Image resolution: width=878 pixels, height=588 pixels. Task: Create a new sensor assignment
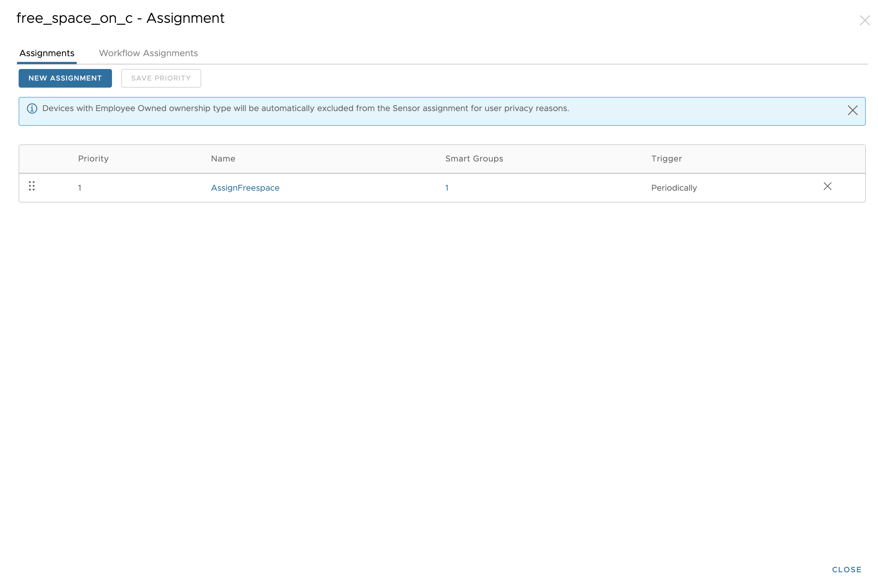click(65, 78)
